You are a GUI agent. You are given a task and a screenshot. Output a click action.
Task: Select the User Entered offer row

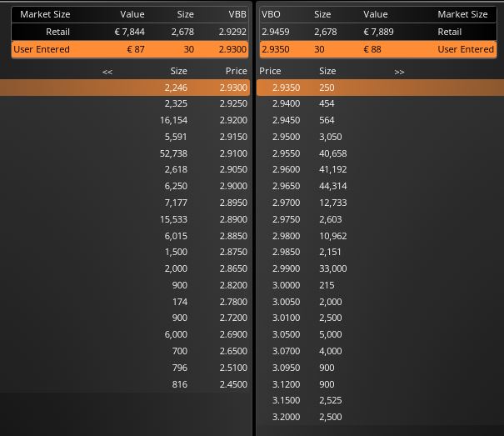(378, 49)
